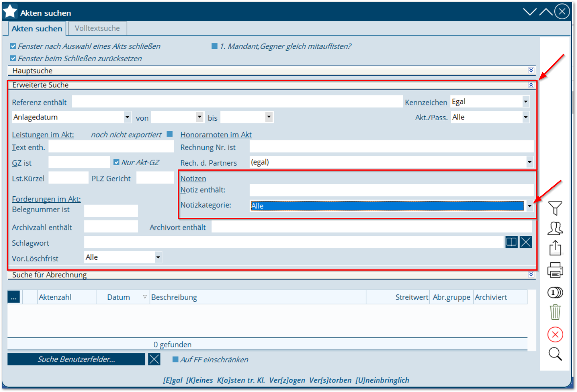Click in Notiz enthält field
This screenshot has width=577, height=392.
(391, 190)
